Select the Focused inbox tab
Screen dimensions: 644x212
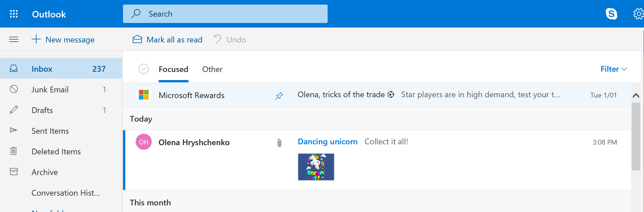[173, 69]
